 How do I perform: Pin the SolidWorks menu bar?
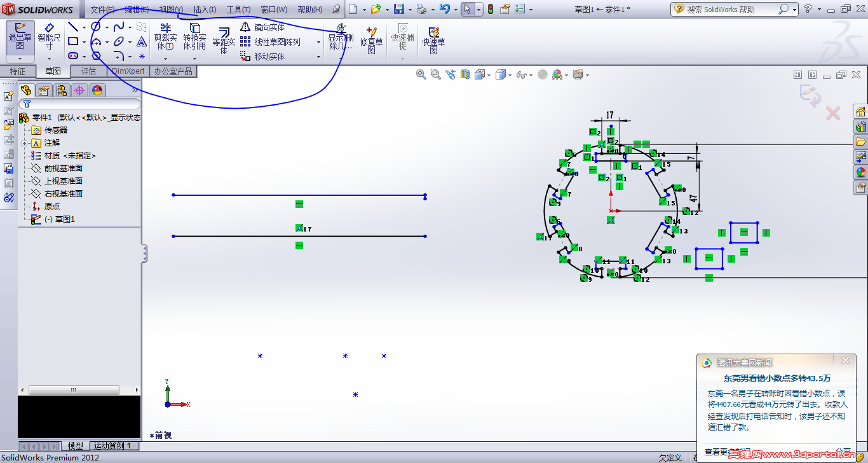tap(337, 10)
